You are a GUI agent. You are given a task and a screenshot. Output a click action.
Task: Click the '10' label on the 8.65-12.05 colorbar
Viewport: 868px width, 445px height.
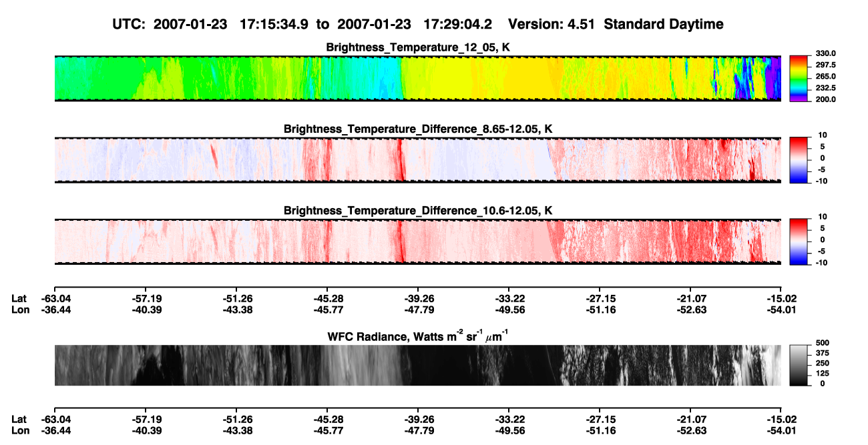(822, 135)
